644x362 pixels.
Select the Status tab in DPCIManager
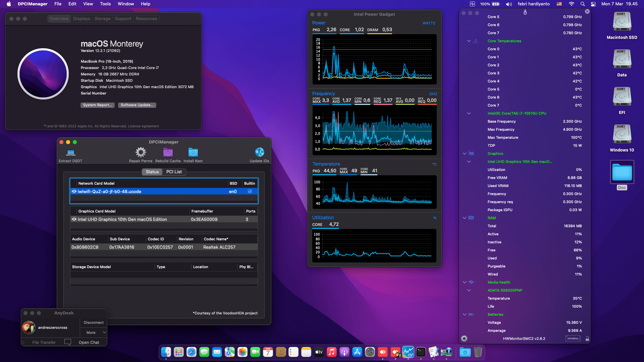click(152, 172)
